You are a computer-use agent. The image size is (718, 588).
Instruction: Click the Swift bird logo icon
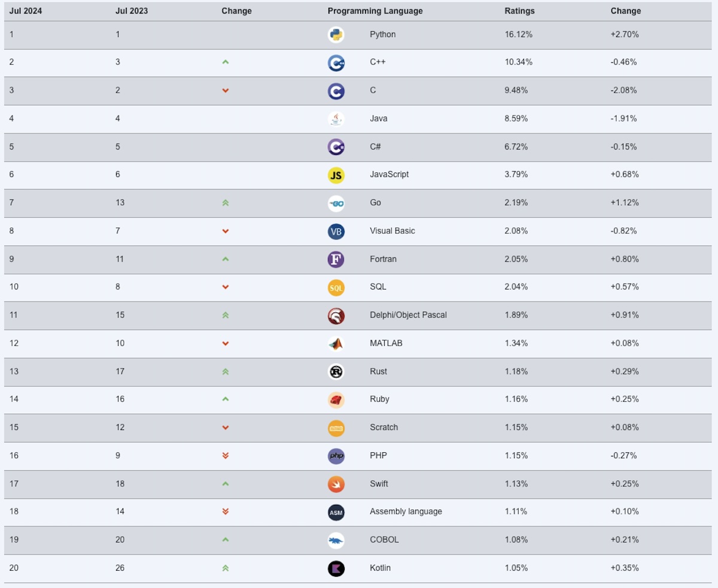pos(336,484)
